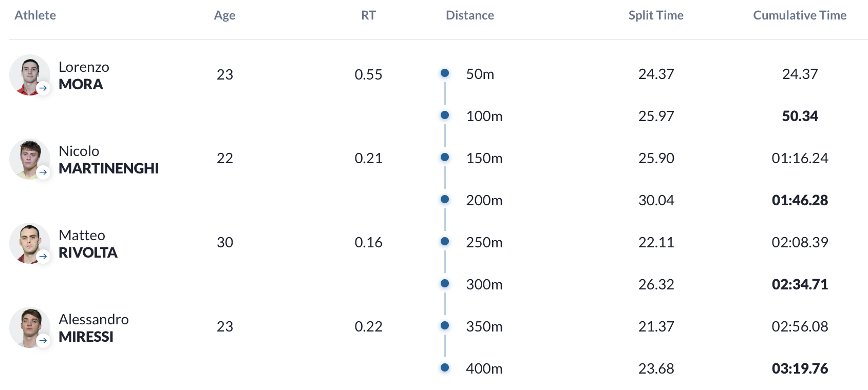The image size is (868, 390).
Task: Open Lorenzo Mora's profile arrow icon
Action: pos(43,88)
